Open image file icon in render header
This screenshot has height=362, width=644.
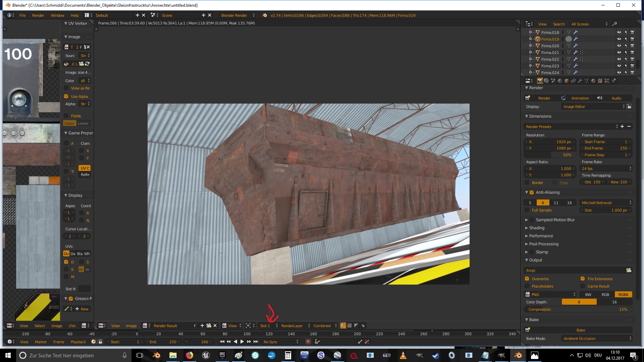[x=209, y=326]
